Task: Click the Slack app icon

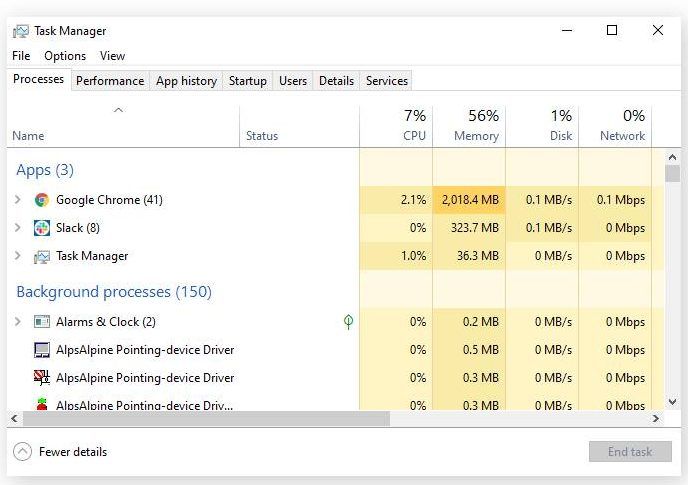Action: pos(42,228)
